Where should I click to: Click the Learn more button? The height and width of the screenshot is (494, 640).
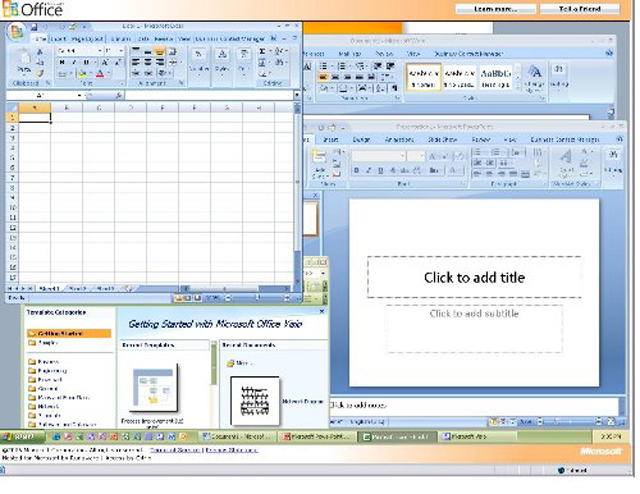tap(496, 9)
